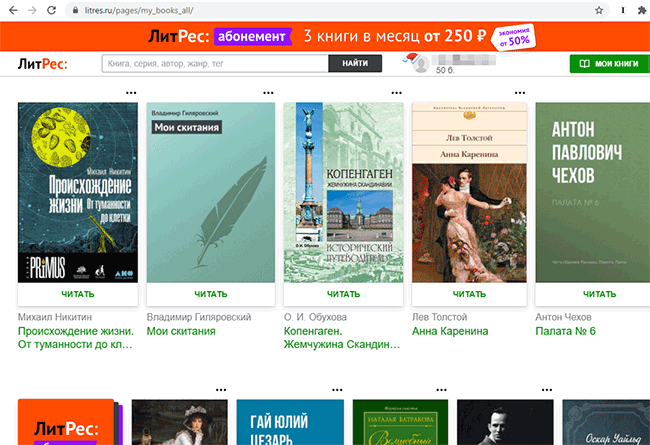The image size is (650, 445).
Task: Reload the page with refresh icon
Action: click(x=51, y=10)
